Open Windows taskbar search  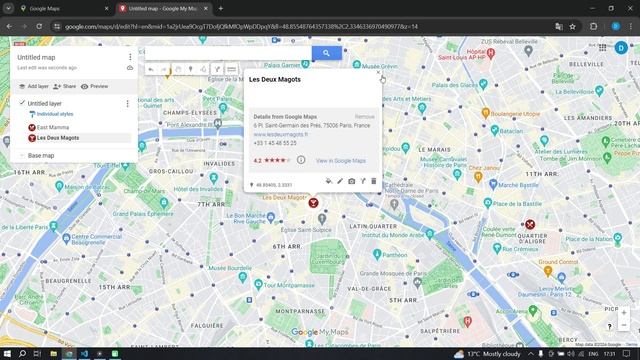point(22,354)
